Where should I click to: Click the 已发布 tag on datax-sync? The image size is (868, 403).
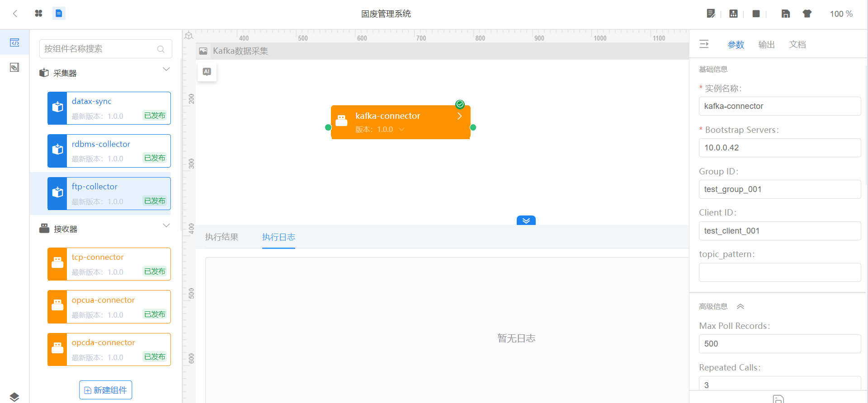coord(155,116)
